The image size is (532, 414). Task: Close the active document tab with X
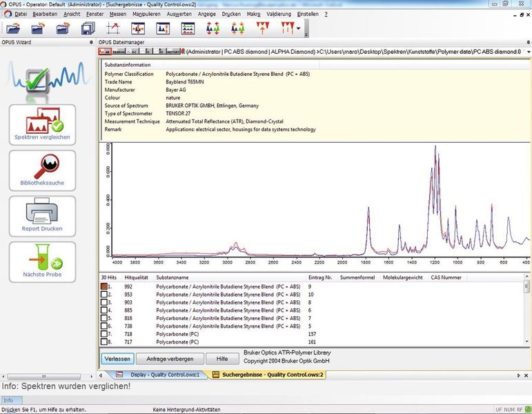click(x=526, y=375)
